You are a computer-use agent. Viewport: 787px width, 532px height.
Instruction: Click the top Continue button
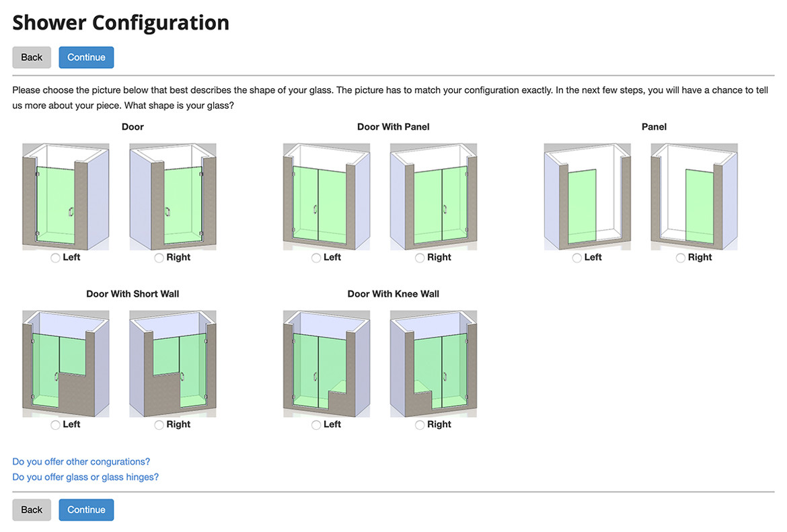tap(86, 57)
